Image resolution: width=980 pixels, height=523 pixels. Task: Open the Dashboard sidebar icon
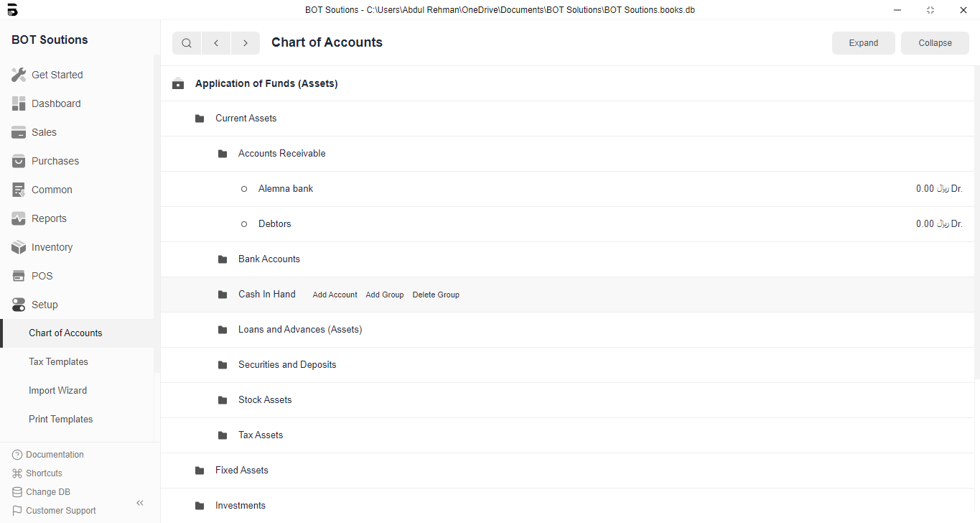19,103
